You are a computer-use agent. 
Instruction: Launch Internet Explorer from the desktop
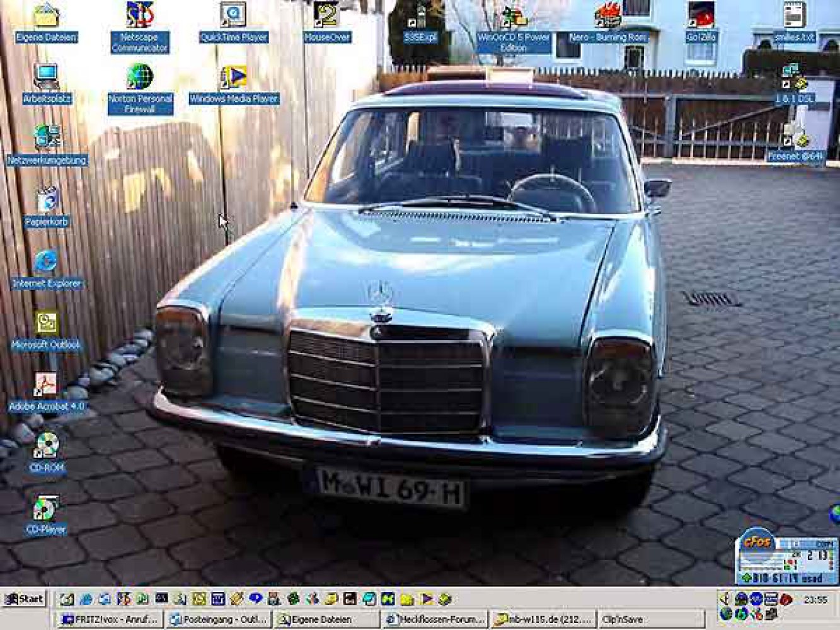(47, 270)
